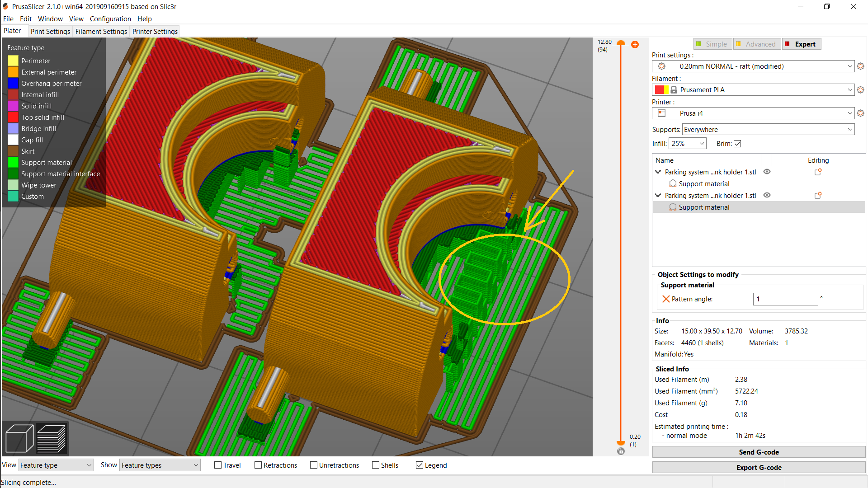Collapse the first Parking system tree item
This screenshot has width=868, height=488.
tap(658, 172)
